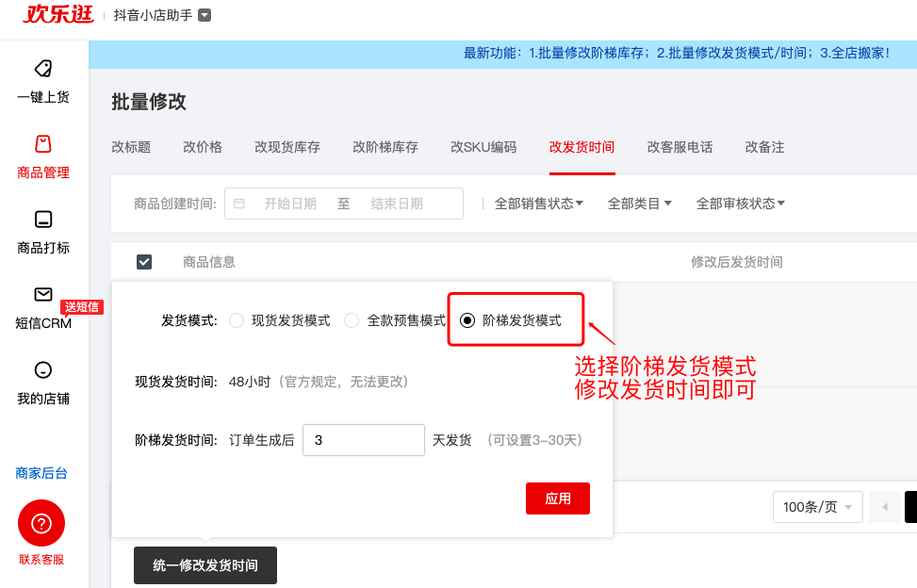Choose 全款预售模式 radio option
917x588 pixels.
[x=352, y=320]
